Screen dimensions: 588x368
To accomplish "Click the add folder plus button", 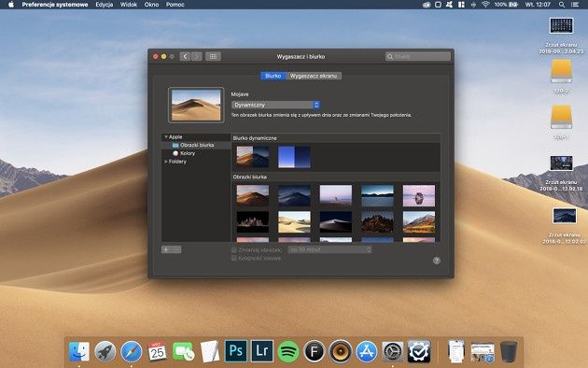I will point(166,249).
